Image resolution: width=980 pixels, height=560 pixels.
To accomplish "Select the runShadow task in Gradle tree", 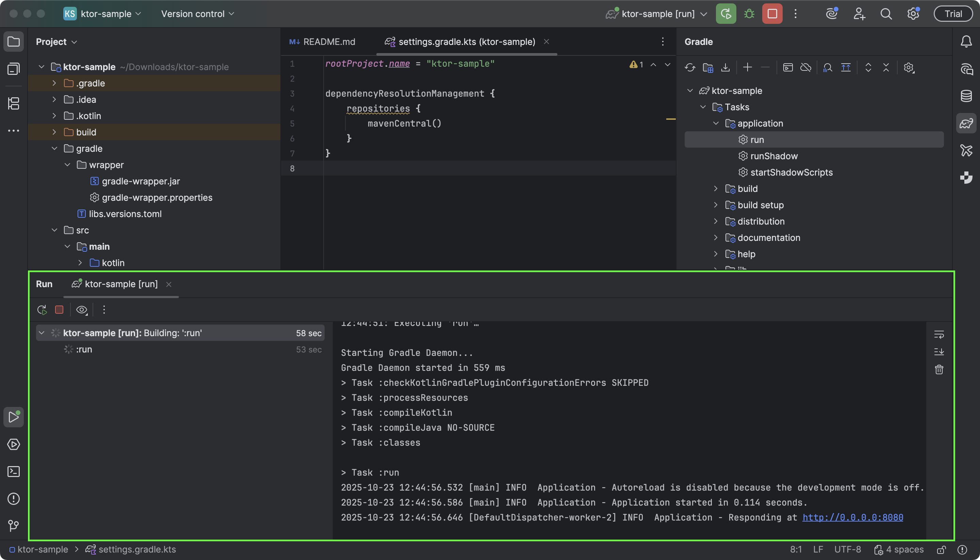I will [774, 156].
